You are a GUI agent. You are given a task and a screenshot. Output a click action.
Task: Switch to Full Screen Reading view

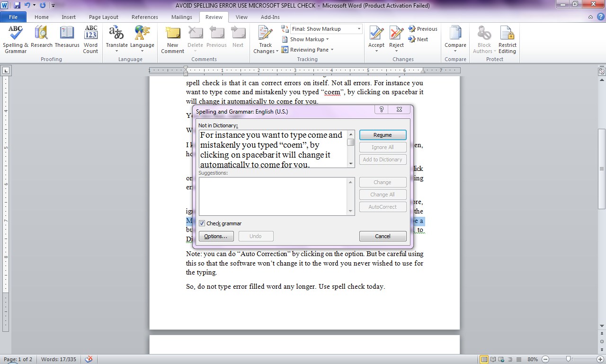[x=493, y=359]
